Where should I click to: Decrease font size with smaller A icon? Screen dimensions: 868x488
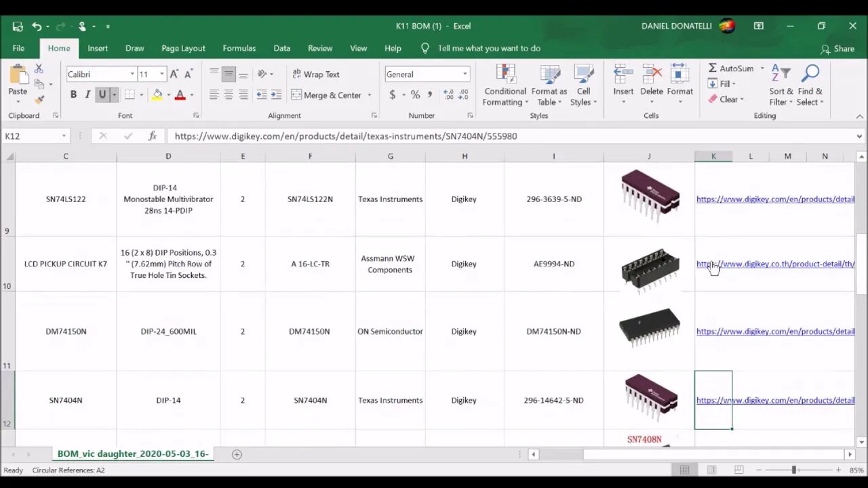[x=188, y=74]
